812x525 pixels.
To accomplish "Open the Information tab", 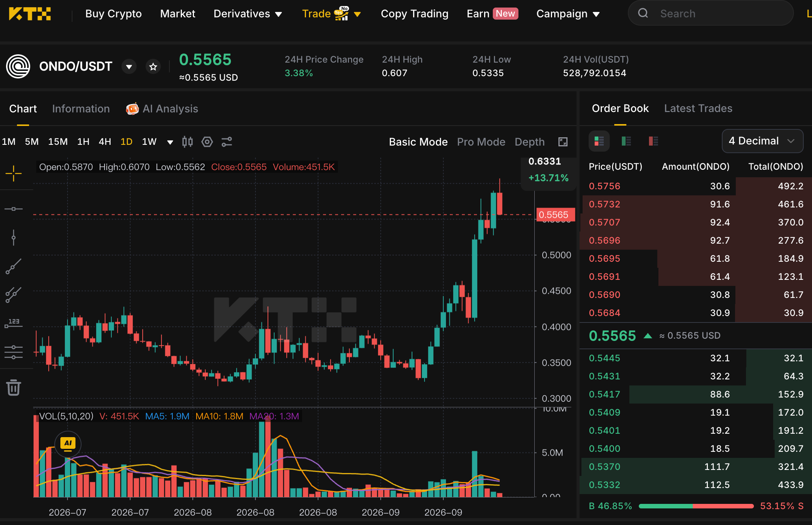I will click(81, 109).
